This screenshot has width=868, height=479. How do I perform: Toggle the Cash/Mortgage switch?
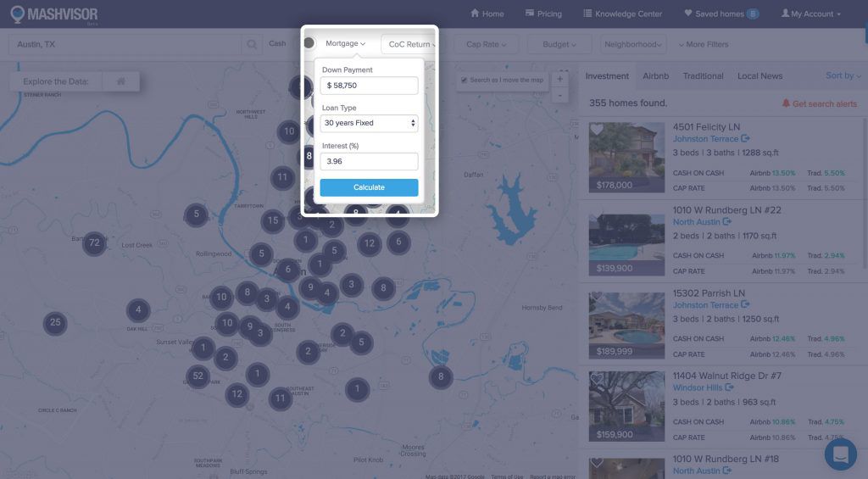pyautogui.click(x=309, y=43)
